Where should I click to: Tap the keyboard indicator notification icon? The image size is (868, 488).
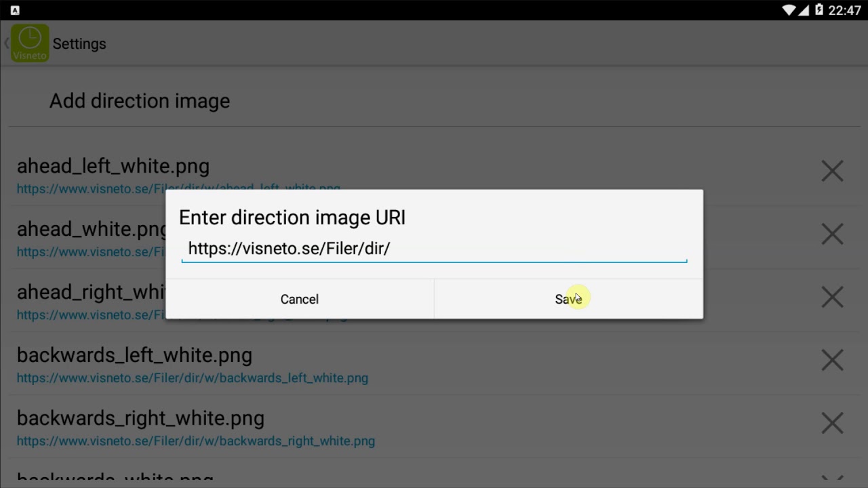[x=15, y=10]
